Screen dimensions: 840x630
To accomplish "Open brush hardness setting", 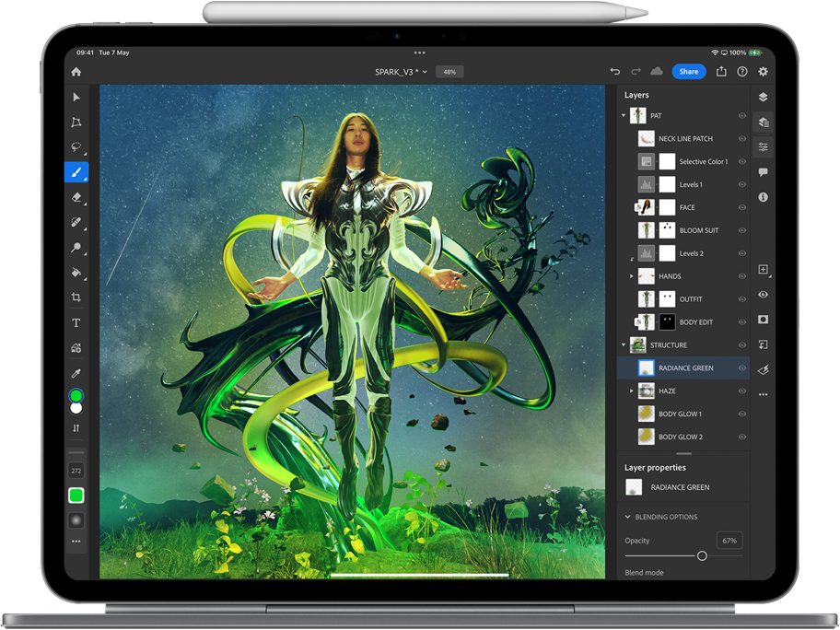I will point(76,520).
